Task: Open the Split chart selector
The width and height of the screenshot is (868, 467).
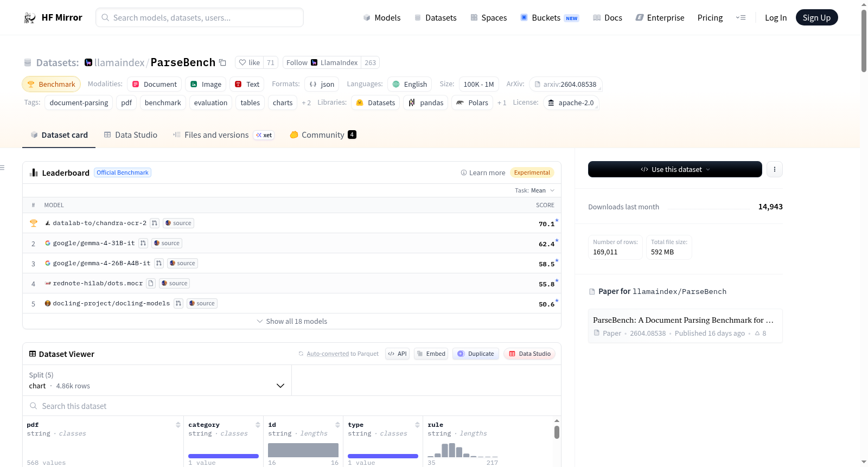Action: pos(157,380)
